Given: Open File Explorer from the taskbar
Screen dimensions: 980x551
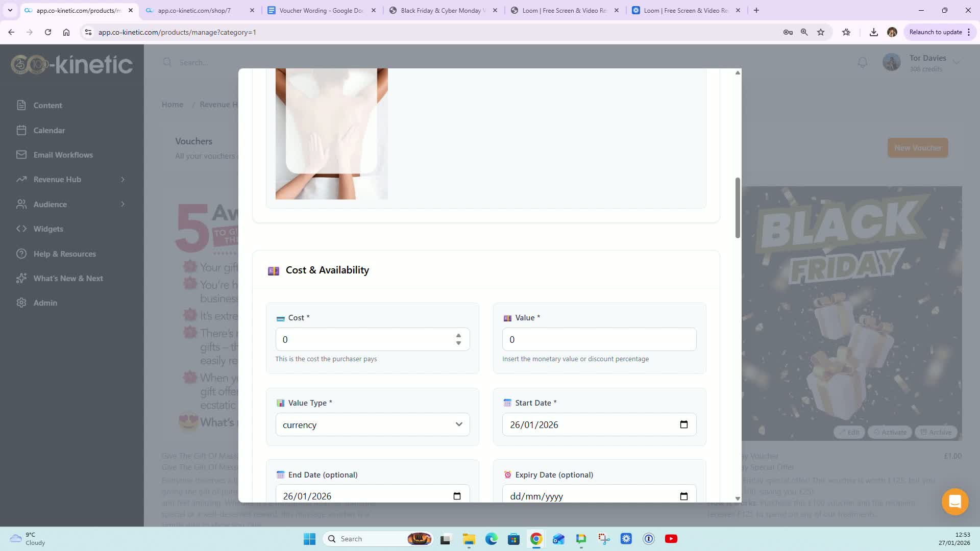Looking at the screenshot, I should 469,539.
